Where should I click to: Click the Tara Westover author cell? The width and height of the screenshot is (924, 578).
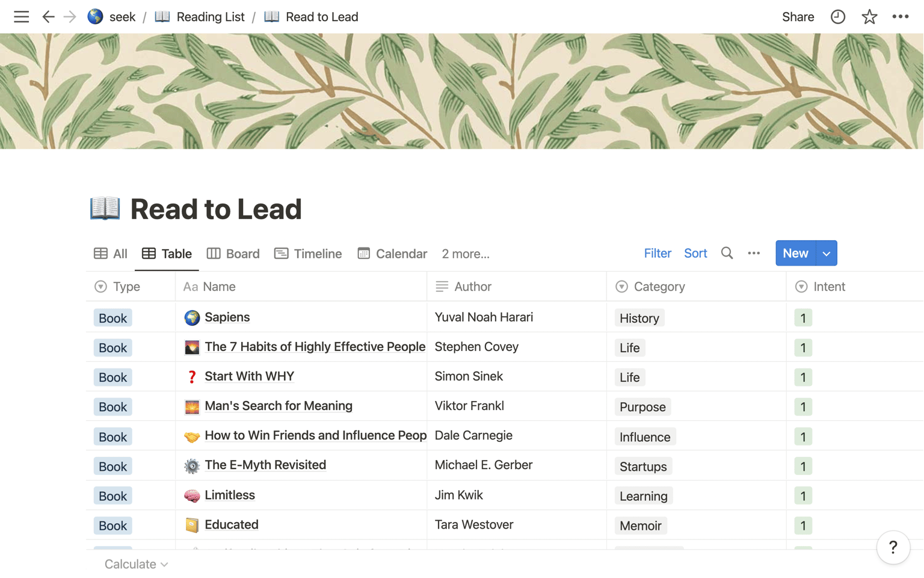click(517, 524)
